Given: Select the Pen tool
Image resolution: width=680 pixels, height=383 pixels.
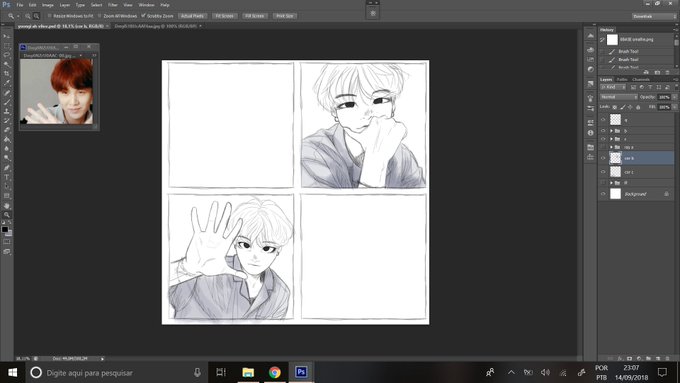Looking at the screenshot, I should point(7,168).
